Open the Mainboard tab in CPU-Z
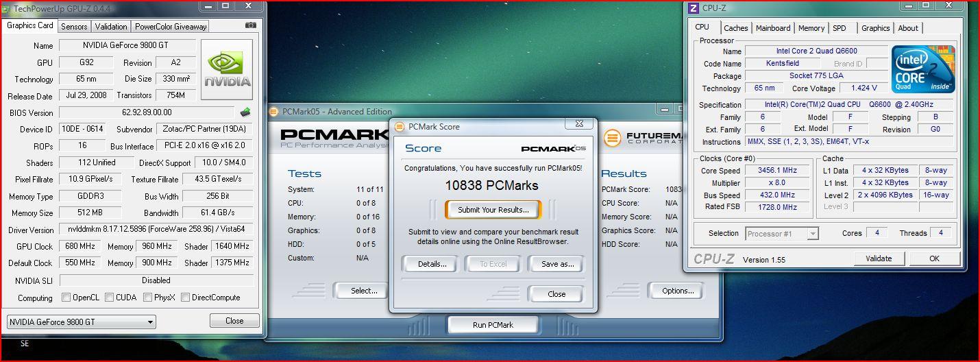Viewport: 980px width, 362px height. coord(773,28)
